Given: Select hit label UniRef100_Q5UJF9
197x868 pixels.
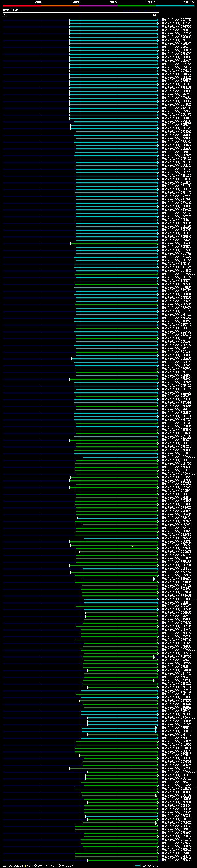Looking at the screenshot, I should pos(176,115).
